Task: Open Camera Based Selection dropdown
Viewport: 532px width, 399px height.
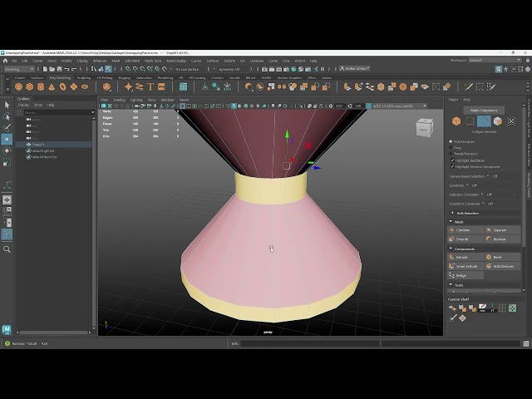Action: tap(488, 176)
